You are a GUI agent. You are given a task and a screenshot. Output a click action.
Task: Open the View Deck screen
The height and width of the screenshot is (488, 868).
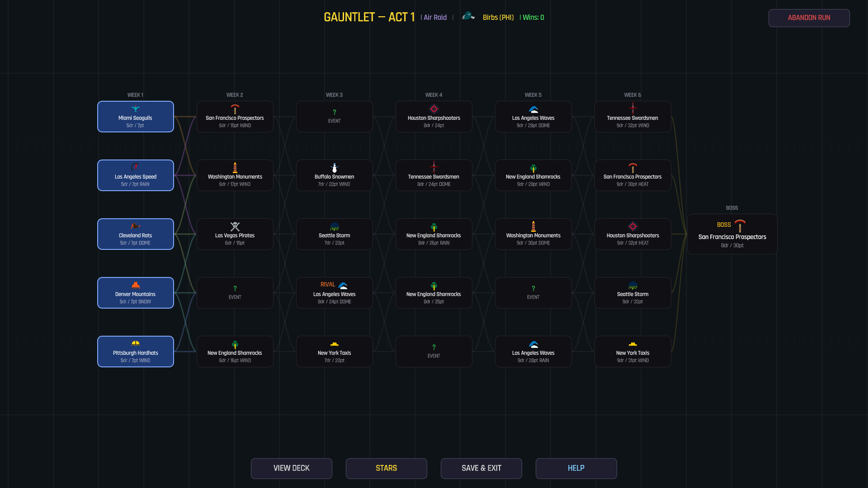point(291,468)
